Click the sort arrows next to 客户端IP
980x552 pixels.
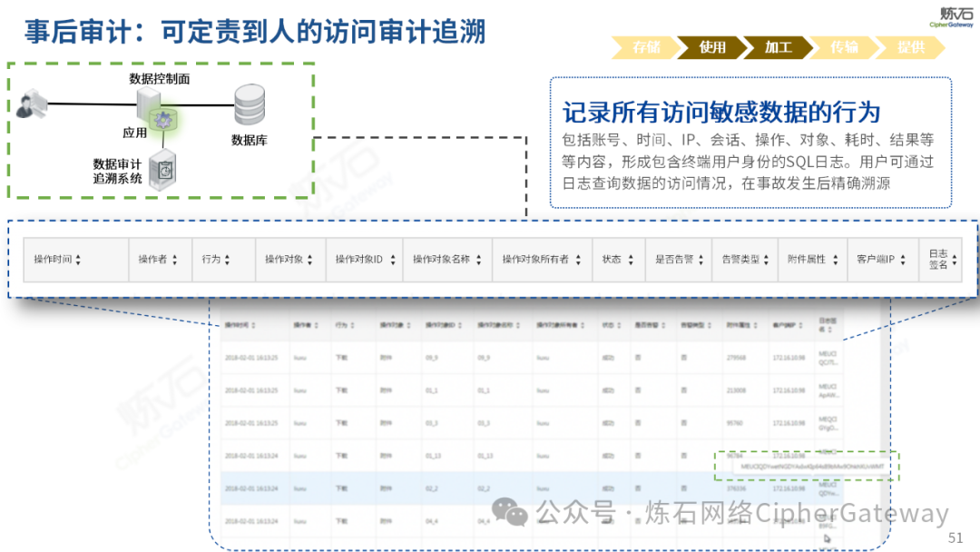tap(903, 260)
